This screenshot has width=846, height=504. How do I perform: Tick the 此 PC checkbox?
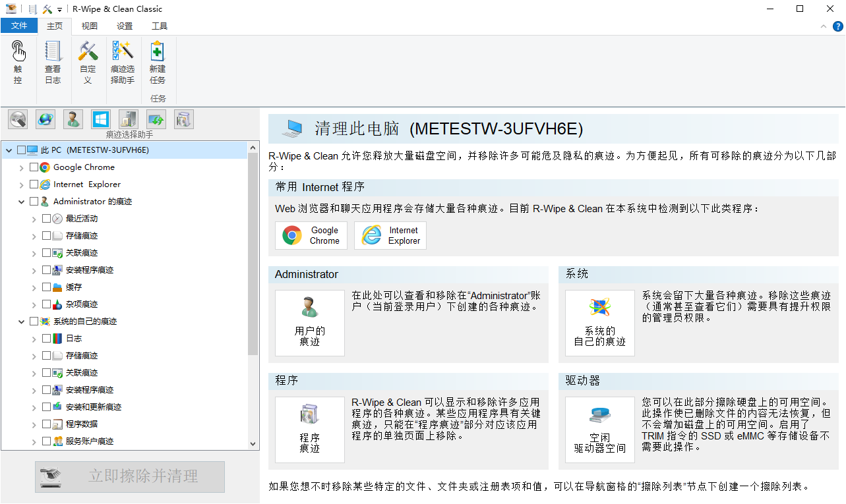point(22,150)
